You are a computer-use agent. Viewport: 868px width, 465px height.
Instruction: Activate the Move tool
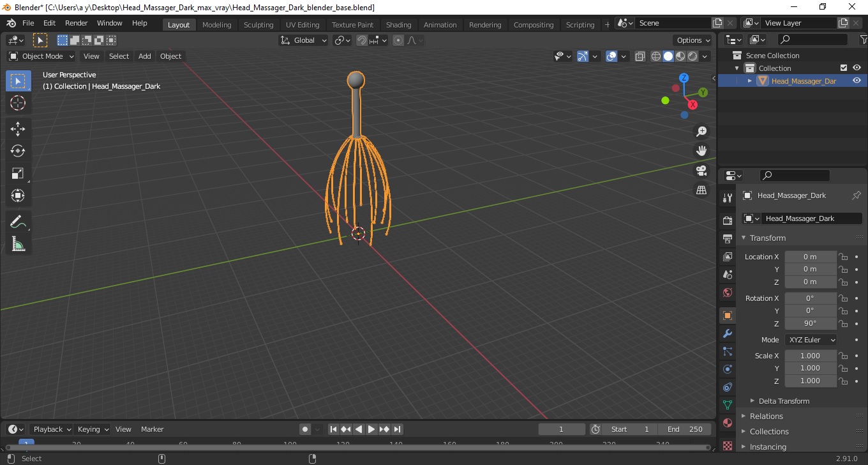click(18, 129)
